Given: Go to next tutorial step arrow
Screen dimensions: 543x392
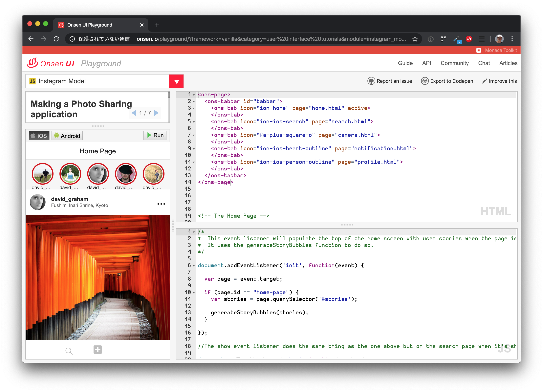Looking at the screenshot, I should [156, 113].
